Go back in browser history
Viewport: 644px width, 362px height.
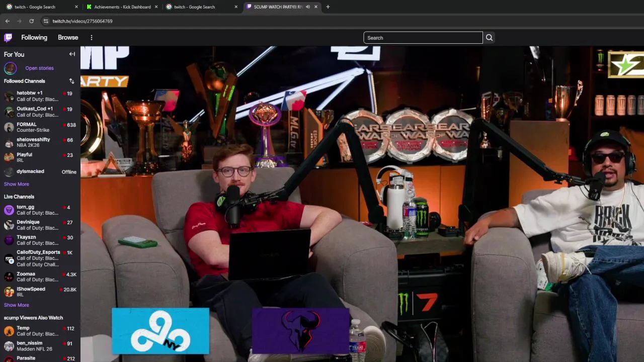(7, 21)
